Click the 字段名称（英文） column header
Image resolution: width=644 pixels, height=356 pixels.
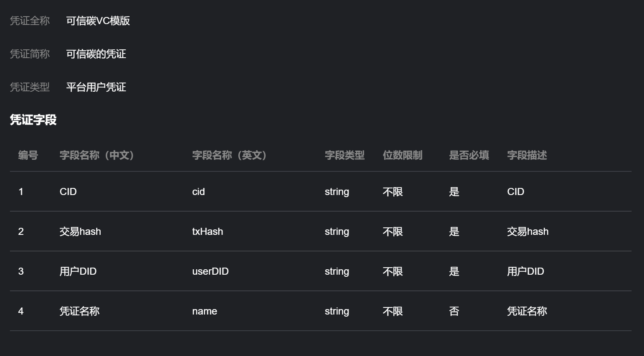point(231,155)
